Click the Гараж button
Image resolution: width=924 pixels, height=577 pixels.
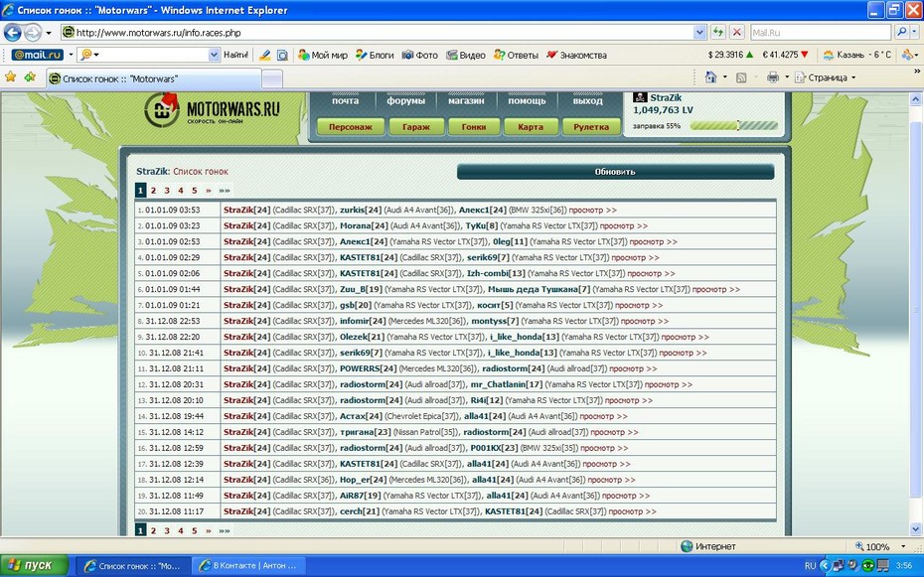[416, 126]
